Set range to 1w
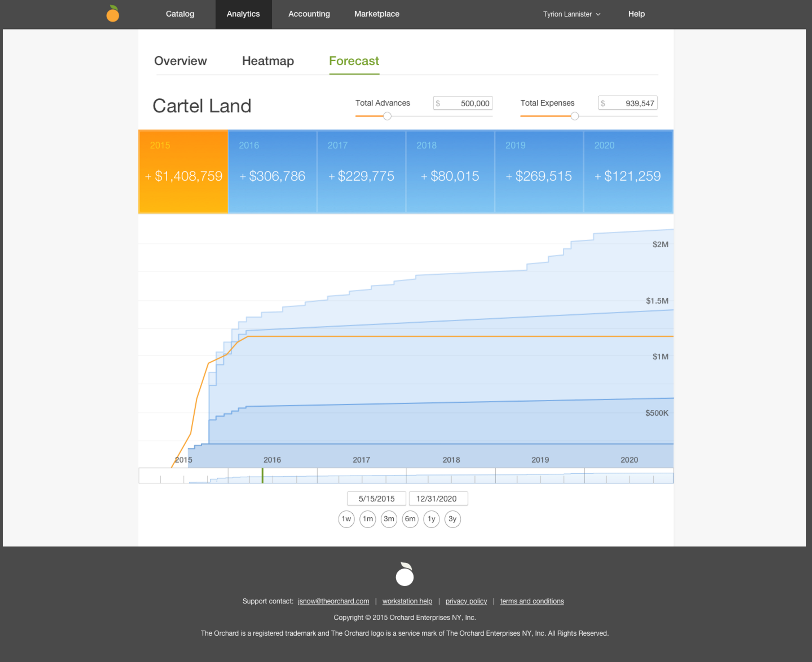 click(x=346, y=518)
